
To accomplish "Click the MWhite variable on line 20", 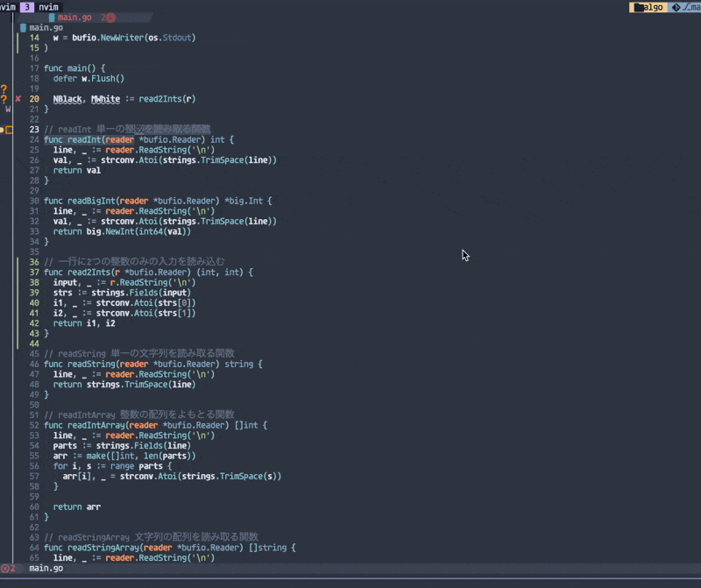I will (105, 99).
